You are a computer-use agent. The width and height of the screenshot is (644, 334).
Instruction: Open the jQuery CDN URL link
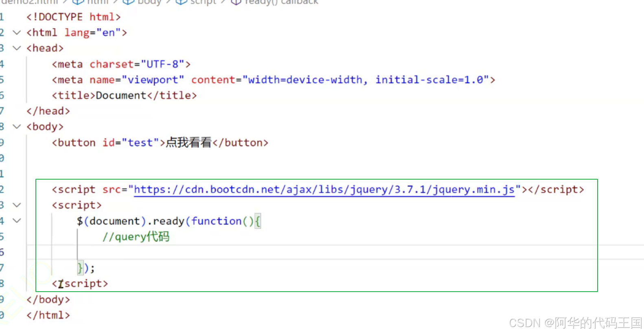(x=324, y=190)
